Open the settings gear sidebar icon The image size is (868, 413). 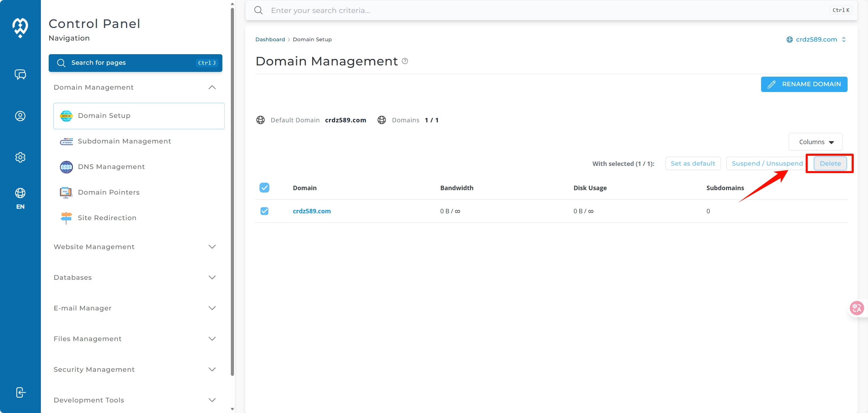tap(20, 157)
